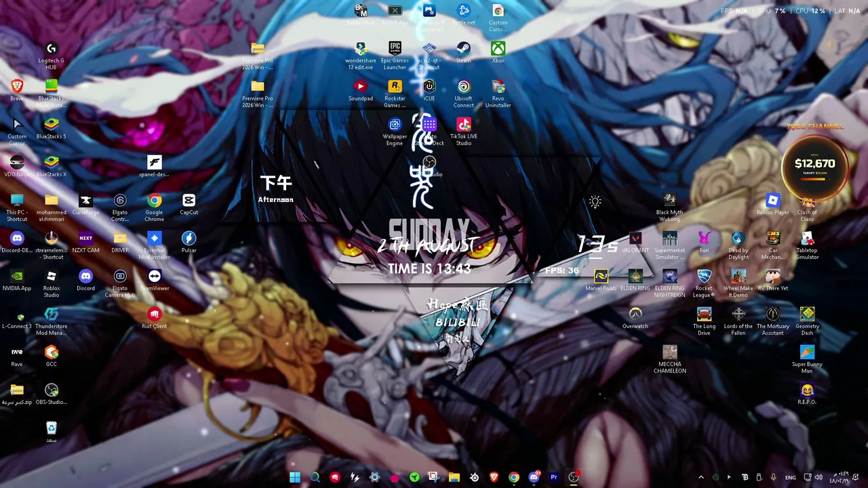Click the Roblox Studio desktop icon
The image size is (868, 488).
point(52,283)
